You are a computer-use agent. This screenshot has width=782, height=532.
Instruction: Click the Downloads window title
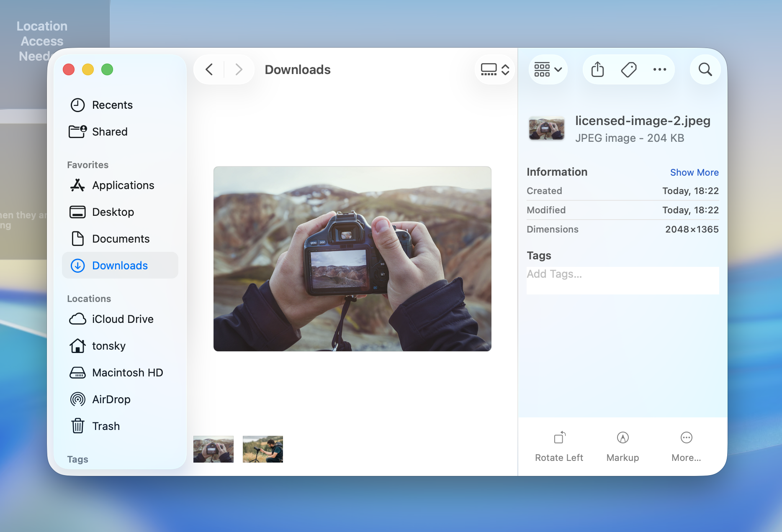pos(298,69)
